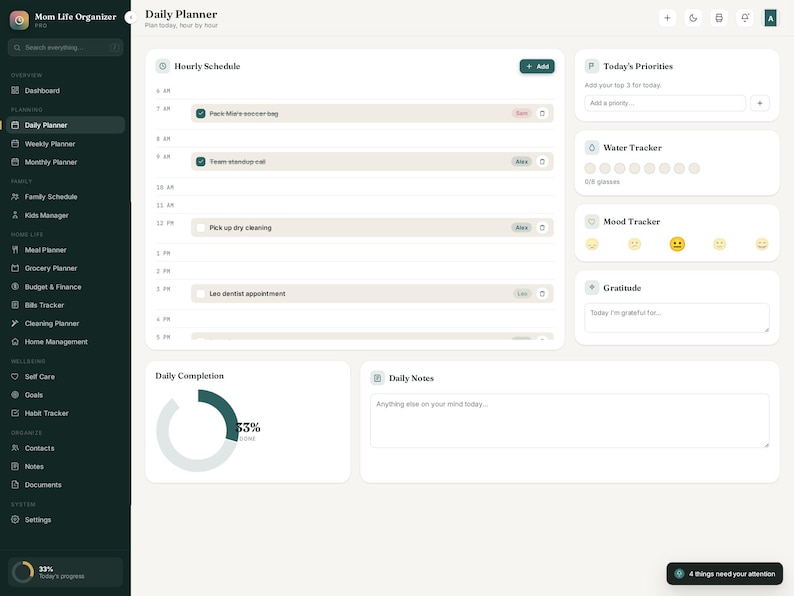This screenshot has width=794, height=596.
Task: Click the Notes icon in sidebar
Action: (15, 466)
